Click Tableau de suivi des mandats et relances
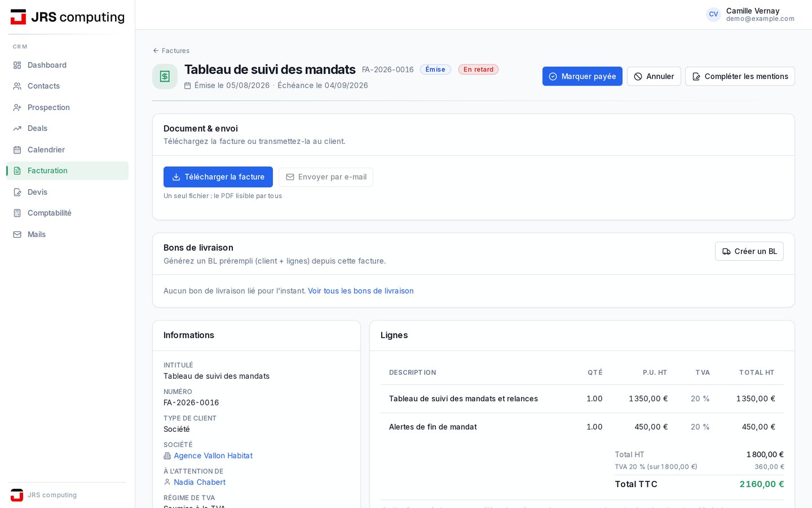Viewport: 812px width, 508px height. tap(464, 398)
